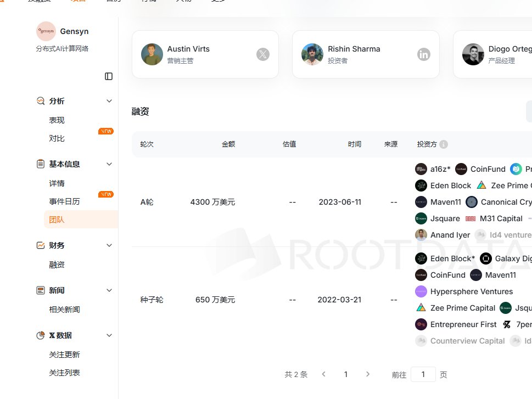Click the magnifier icon next to 分析
The image size is (532, 399).
pyautogui.click(x=40, y=101)
